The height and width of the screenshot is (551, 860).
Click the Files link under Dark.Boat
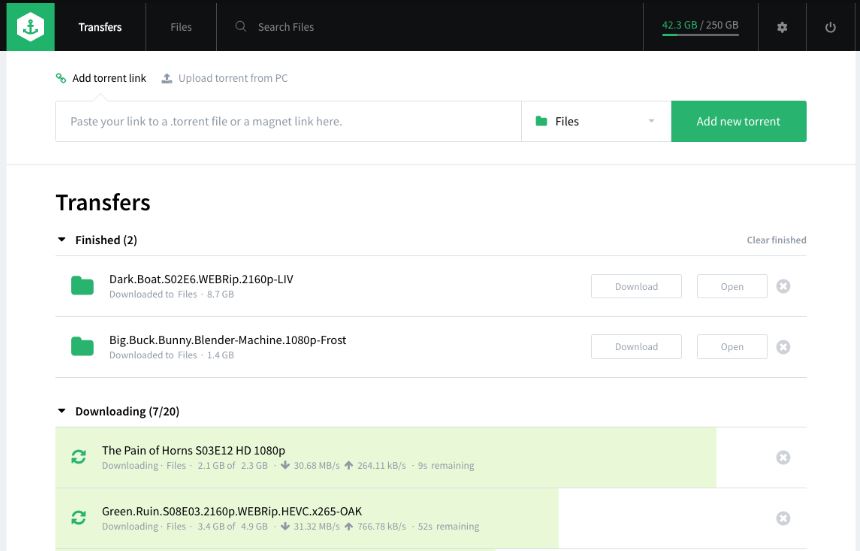click(x=187, y=294)
